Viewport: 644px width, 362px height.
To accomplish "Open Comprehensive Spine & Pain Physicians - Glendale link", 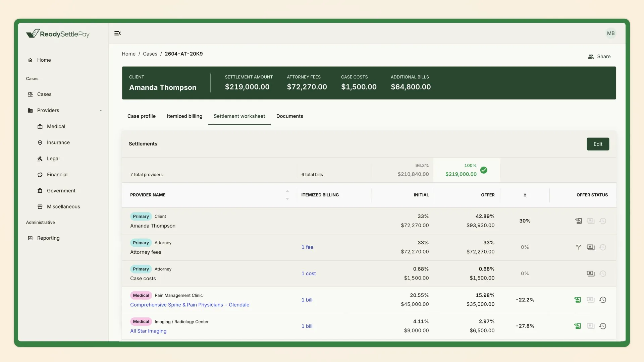I will [190, 305].
